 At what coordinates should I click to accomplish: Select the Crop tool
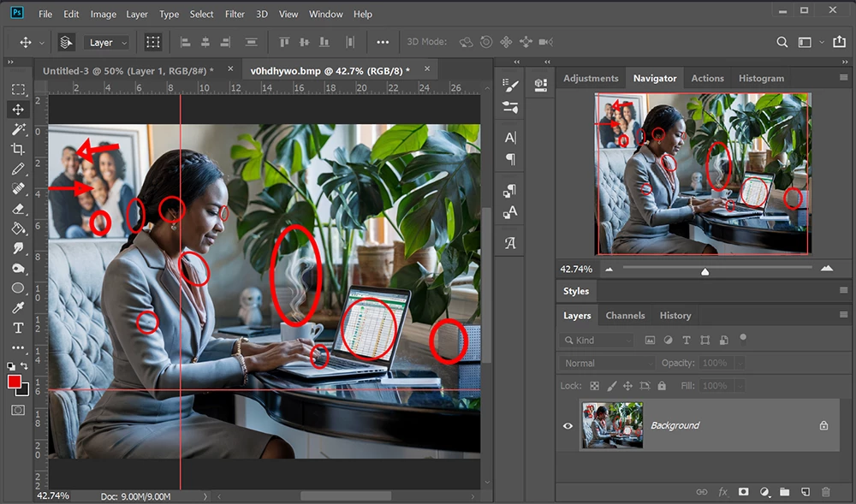(x=18, y=149)
